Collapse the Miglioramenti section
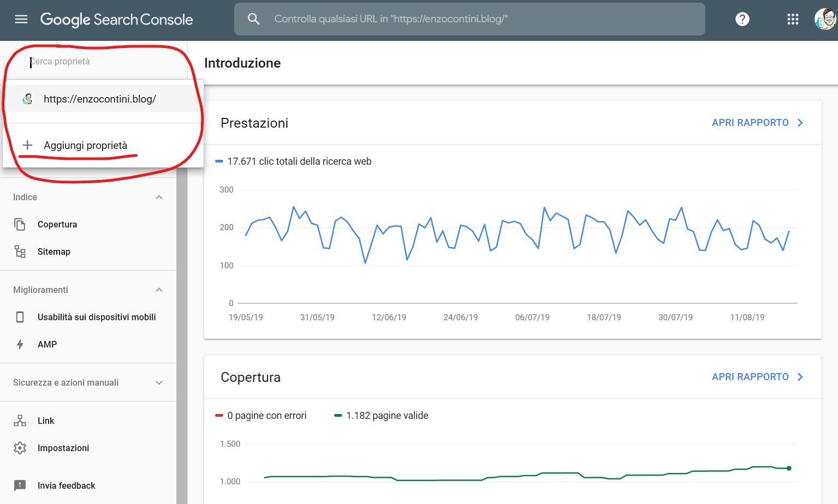The width and height of the screenshot is (838, 504). tap(159, 290)
